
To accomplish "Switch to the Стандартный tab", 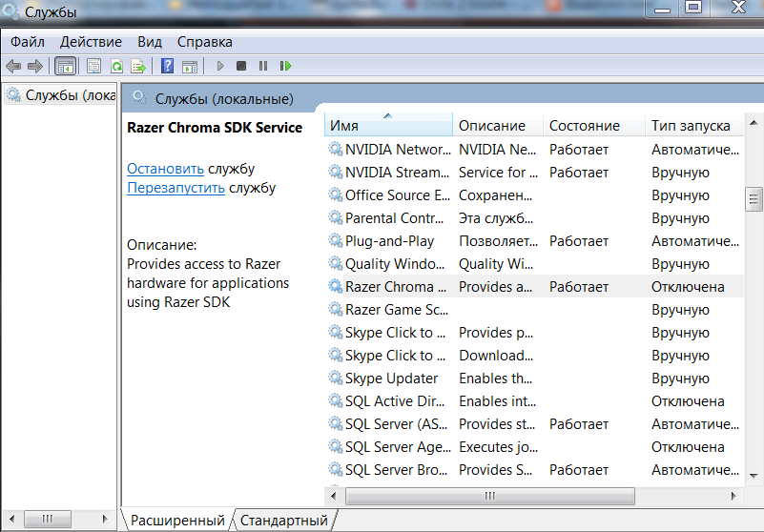I will coord(284,521).
